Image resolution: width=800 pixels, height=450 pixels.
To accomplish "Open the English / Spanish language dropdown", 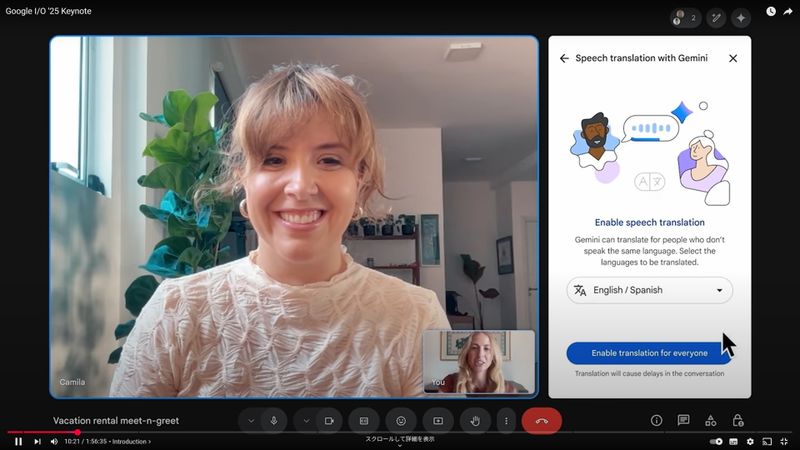I will point(649,290).
